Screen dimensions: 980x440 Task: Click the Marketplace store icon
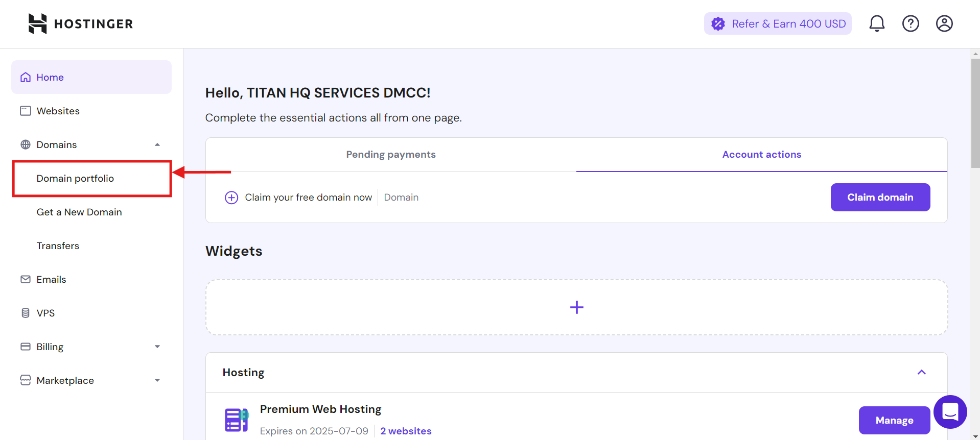point(26,380)
